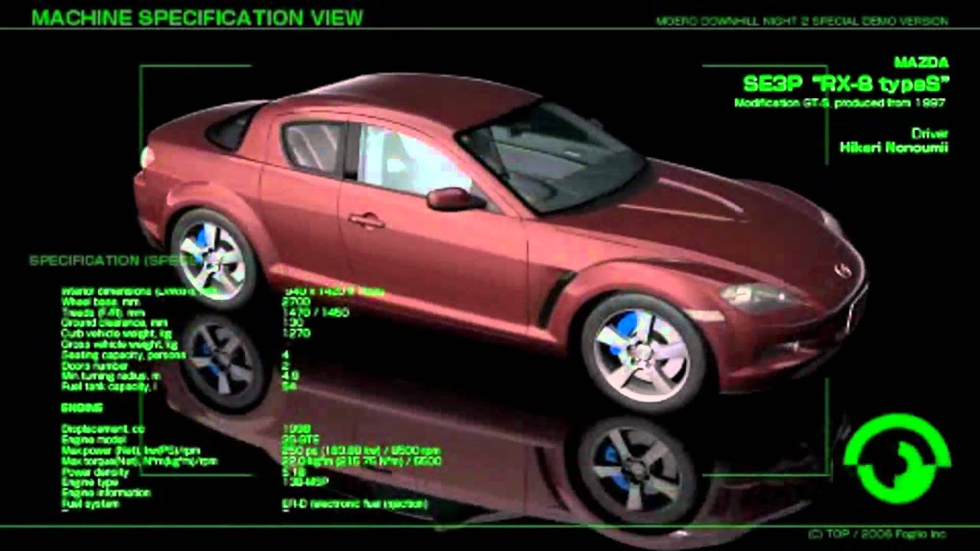Click the 'Engine information' label
The width and height of the screenshot is (980, 551).
[x=106, y=494]
